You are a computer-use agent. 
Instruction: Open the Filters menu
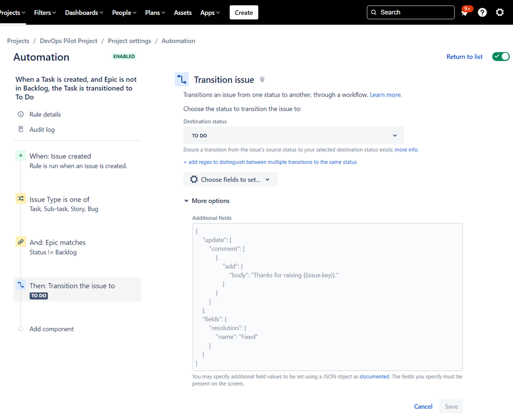[45, 12]
